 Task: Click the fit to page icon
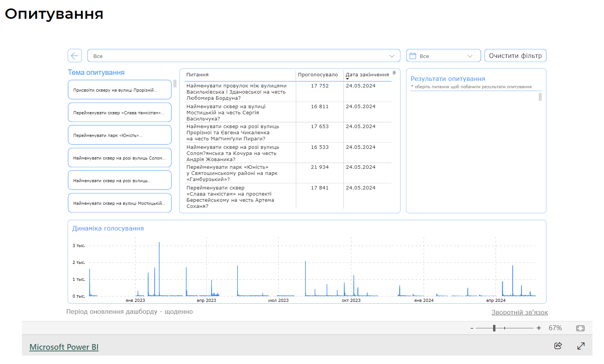580,328
